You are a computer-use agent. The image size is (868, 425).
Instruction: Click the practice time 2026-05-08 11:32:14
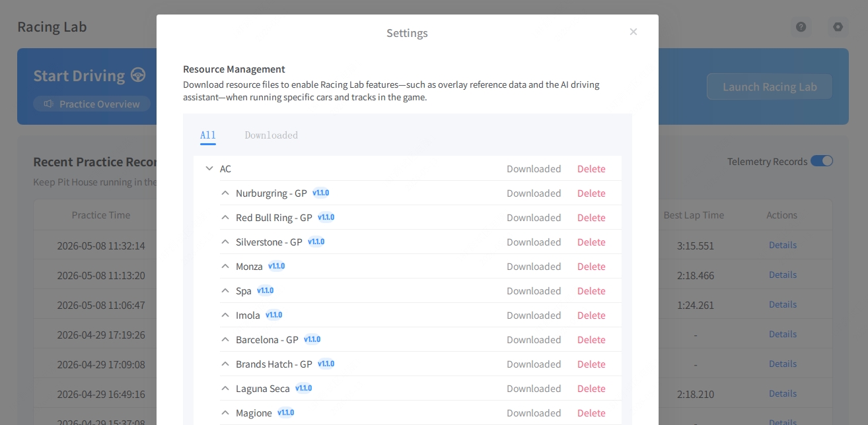[101, 245]
